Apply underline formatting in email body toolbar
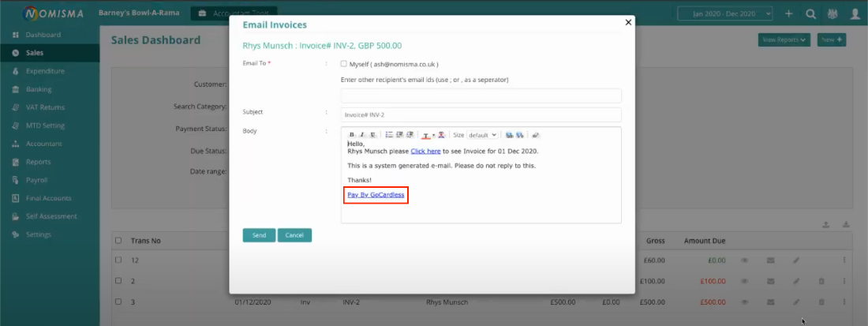This screenshot has height=326, width=868. pos(372,134)
